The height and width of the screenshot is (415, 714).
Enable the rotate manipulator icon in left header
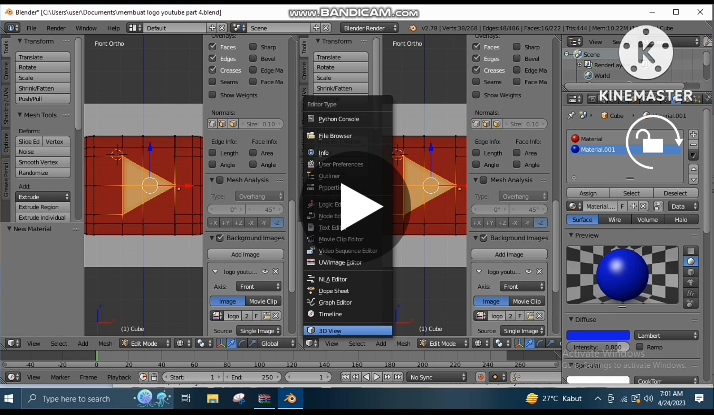pyautogui.click(x=241, y=343)
